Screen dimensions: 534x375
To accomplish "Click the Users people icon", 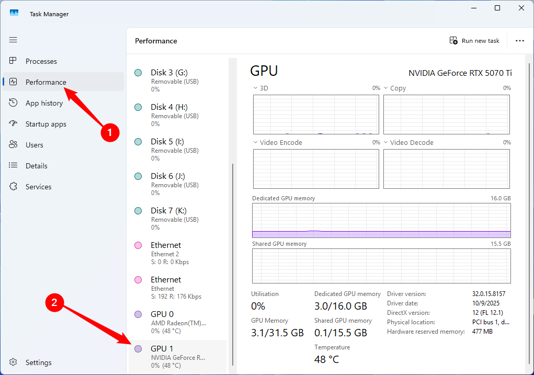I will 13,144.
